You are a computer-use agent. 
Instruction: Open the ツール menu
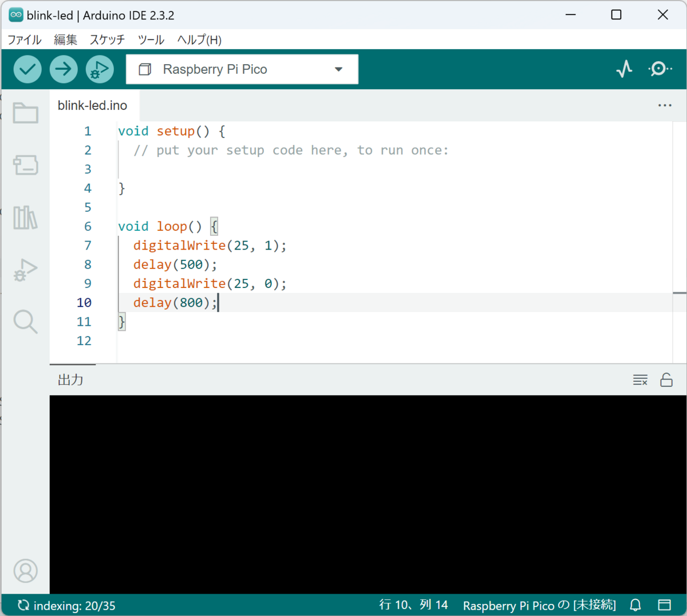(151, 40)
